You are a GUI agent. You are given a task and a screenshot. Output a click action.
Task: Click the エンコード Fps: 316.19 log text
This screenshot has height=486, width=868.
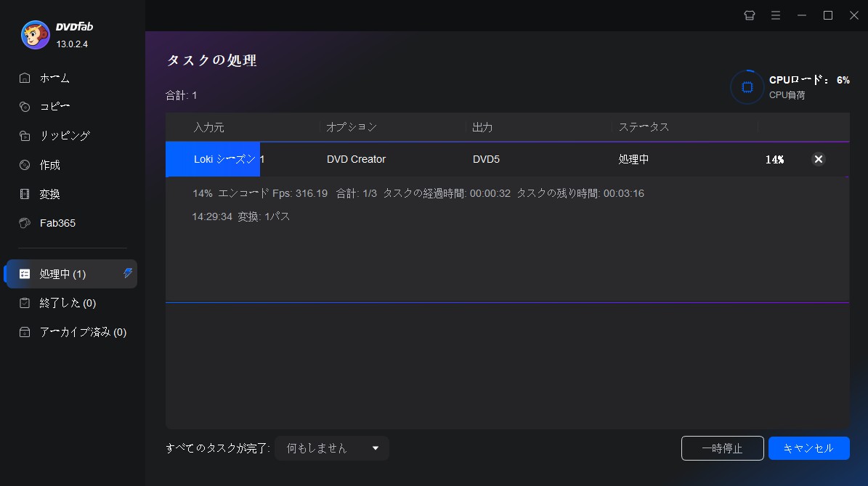coord(273,193)
